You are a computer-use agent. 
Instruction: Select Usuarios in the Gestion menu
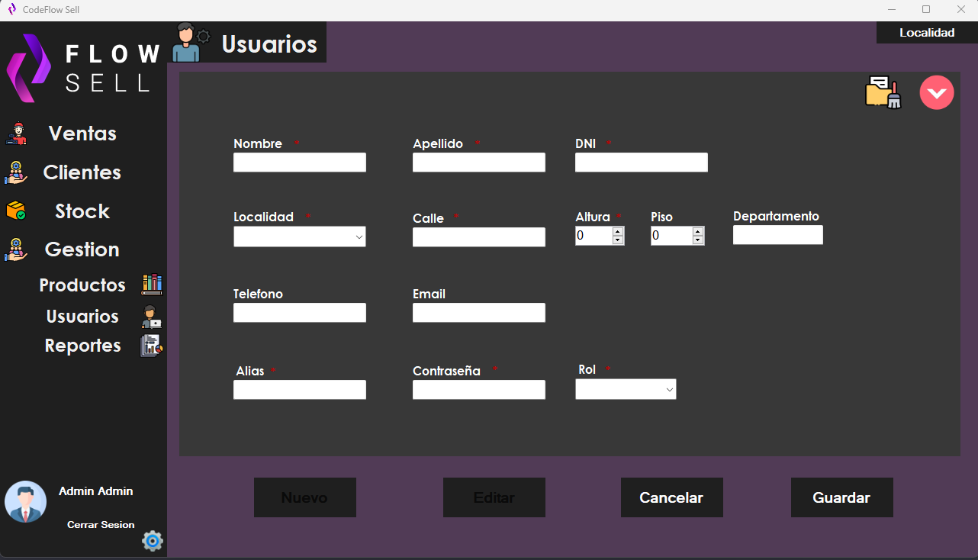coord(82,316)
